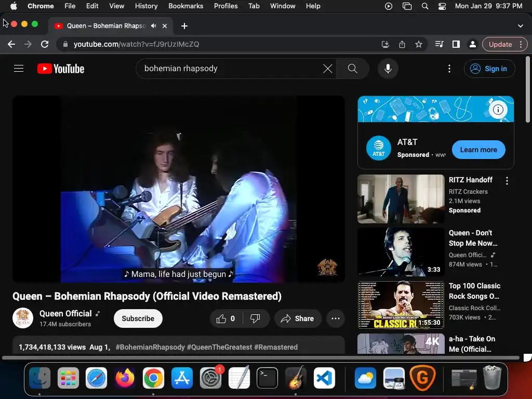Like the video with thumbs up
532x399 pixels.
click(x=225, y=318)
